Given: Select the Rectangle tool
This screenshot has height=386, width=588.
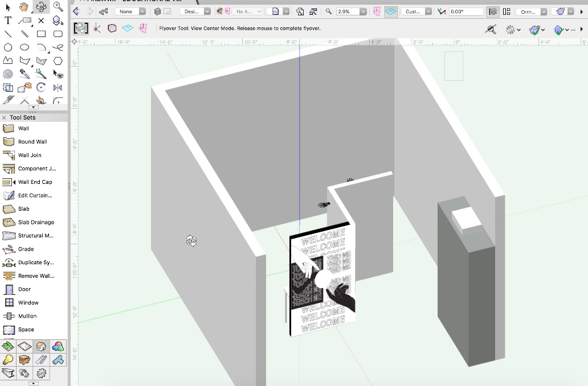Looking at the screenshot, I should 41,34.
